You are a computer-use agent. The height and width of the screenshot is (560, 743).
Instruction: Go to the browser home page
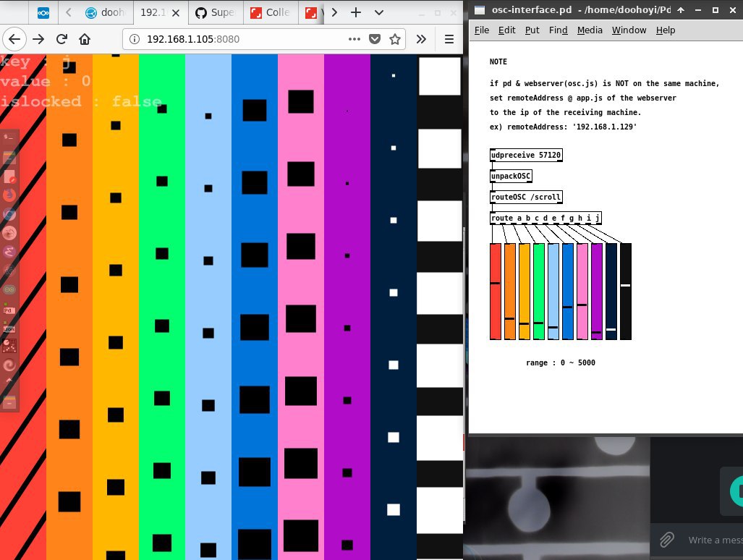tap(85, 39)
